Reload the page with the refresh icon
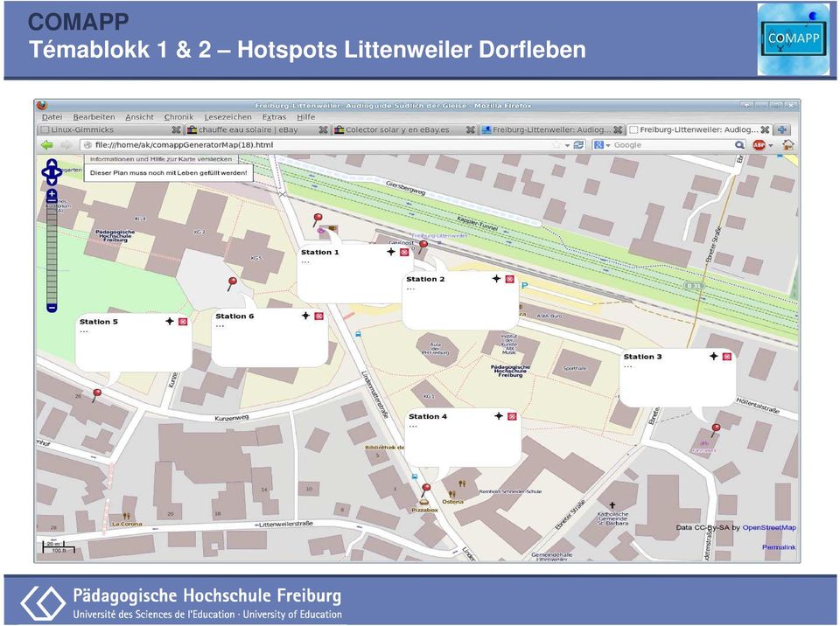This screenshot has width=840, height=626. click(x=578, y=145)
